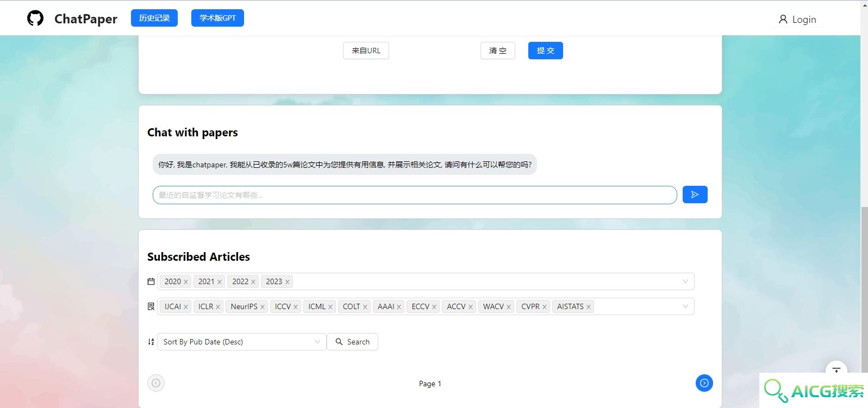Focus the chat question input field

point(415,195)
